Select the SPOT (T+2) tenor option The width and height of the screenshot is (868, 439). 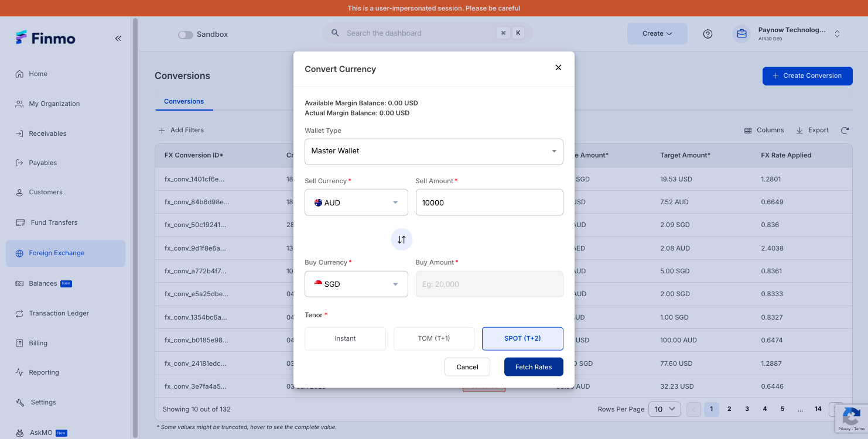pos(522,338)
